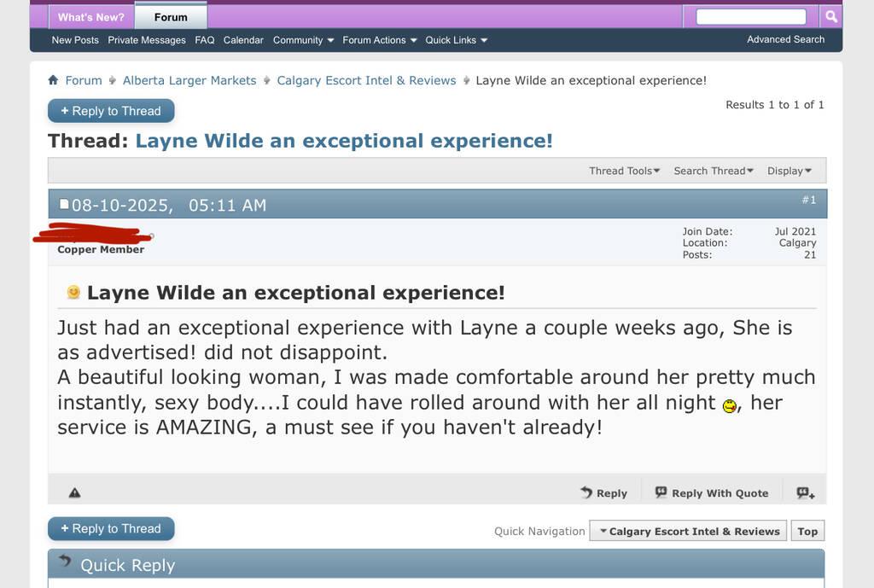The height and width of the screenshot is (588, 874).
Task: Expand the Quick Links menu
Action: pos(456,40)
